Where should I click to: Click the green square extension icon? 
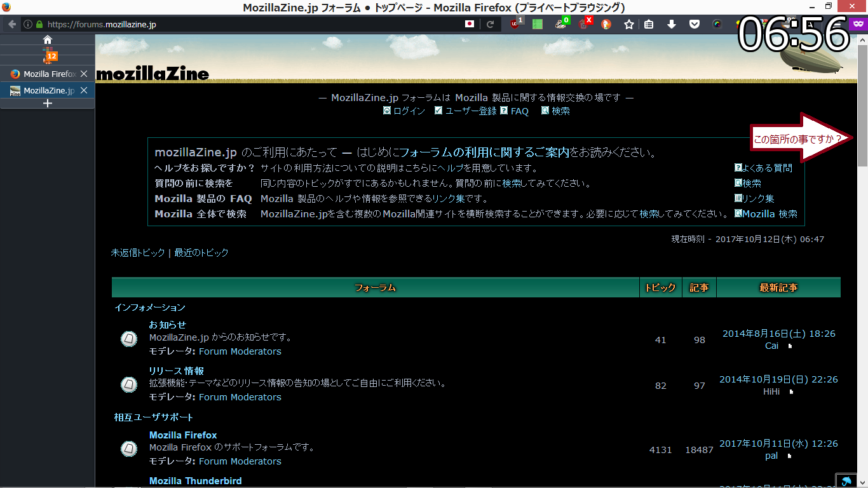538,25
